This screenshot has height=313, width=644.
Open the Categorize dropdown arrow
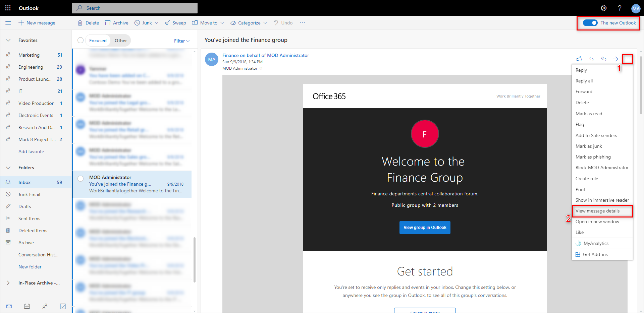265,23
